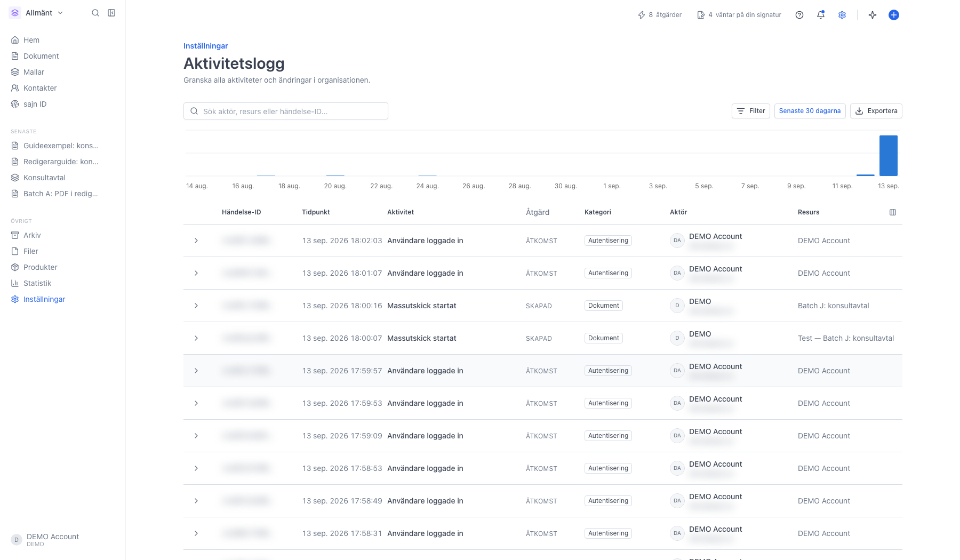
Task: Expand the 18:01:07 log row
Action: (x=196, y=273)
